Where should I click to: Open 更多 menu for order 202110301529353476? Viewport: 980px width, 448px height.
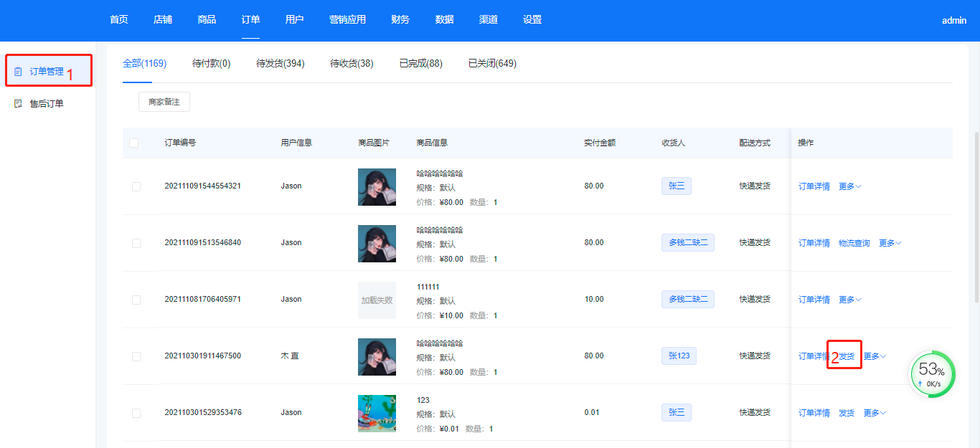(x=874, y=414)
